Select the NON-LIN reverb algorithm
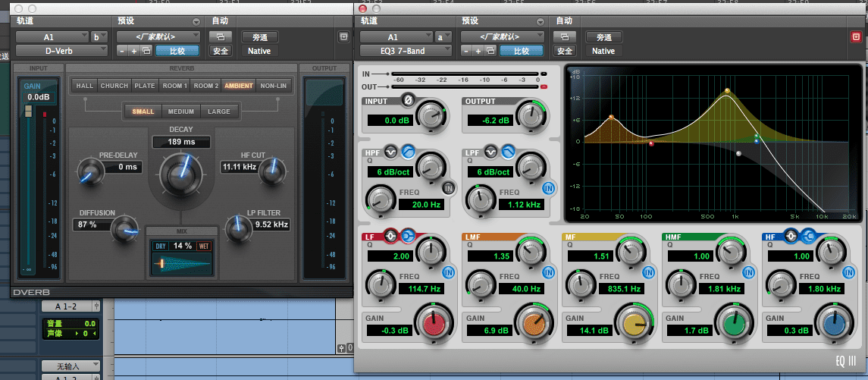The width and height of the screenshot is (868, 380). (x=273, y=86)
